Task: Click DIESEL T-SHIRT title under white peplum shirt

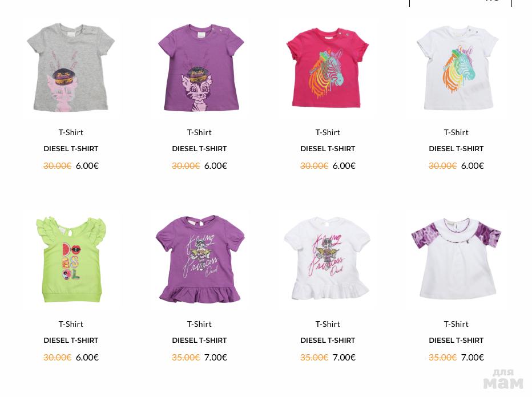Action: pos(328,340)
